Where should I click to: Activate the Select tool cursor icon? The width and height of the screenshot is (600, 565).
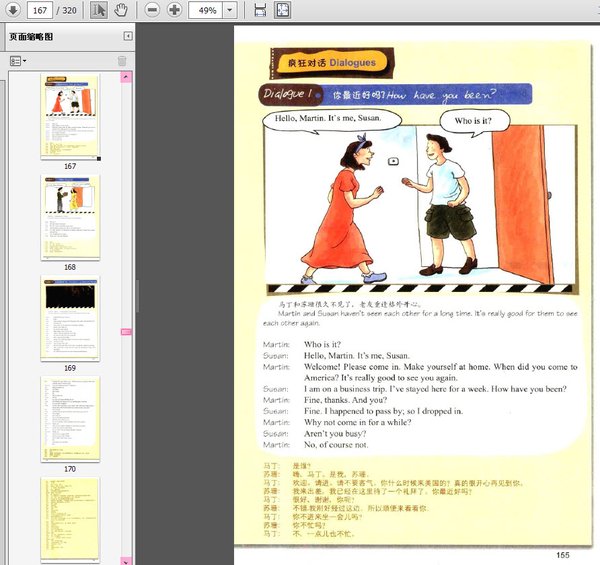pyautogui.click(x=99, y=10)
